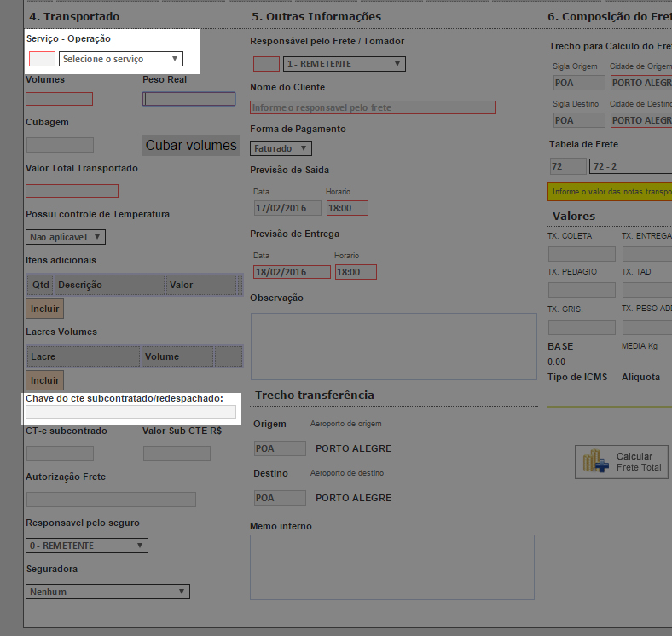Viewport: 672px width, 636px height.
Task: Open the Responsável pelo Frete '1 - REMETENTE' dropdown
Action: point(345,64)
